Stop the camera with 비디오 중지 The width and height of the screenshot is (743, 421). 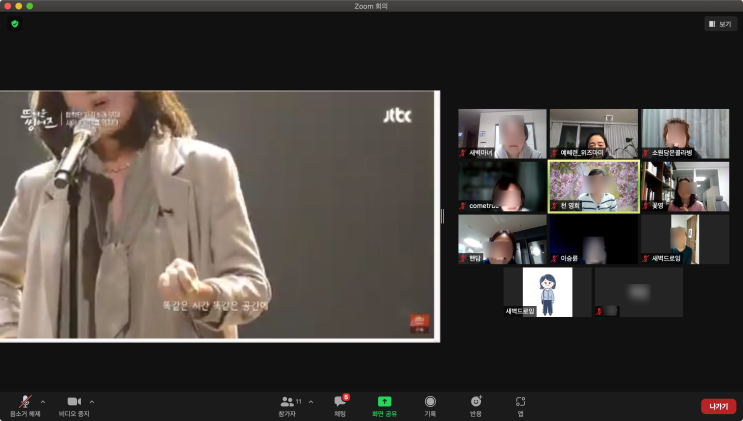74,406
